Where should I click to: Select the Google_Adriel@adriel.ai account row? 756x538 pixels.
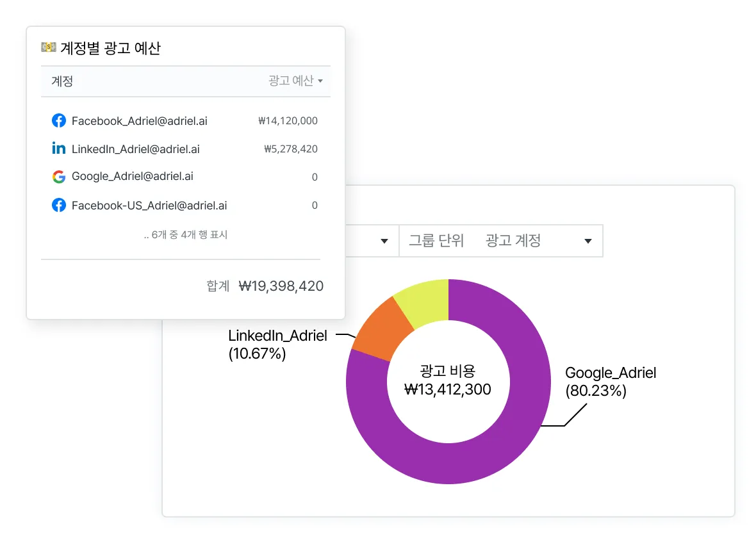pos(185,177)
